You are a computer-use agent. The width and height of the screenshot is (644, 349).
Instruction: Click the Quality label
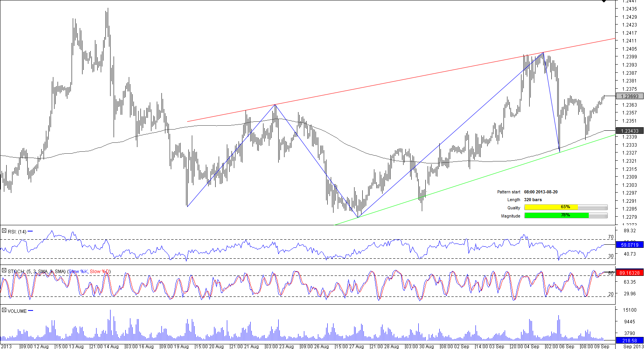(x=514, y=208)
